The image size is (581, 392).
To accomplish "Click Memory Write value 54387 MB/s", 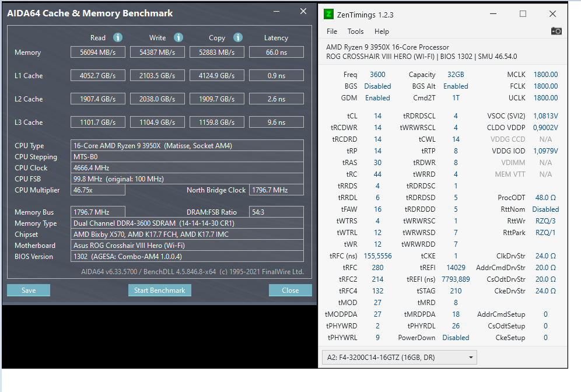I will tap(157, 52).
